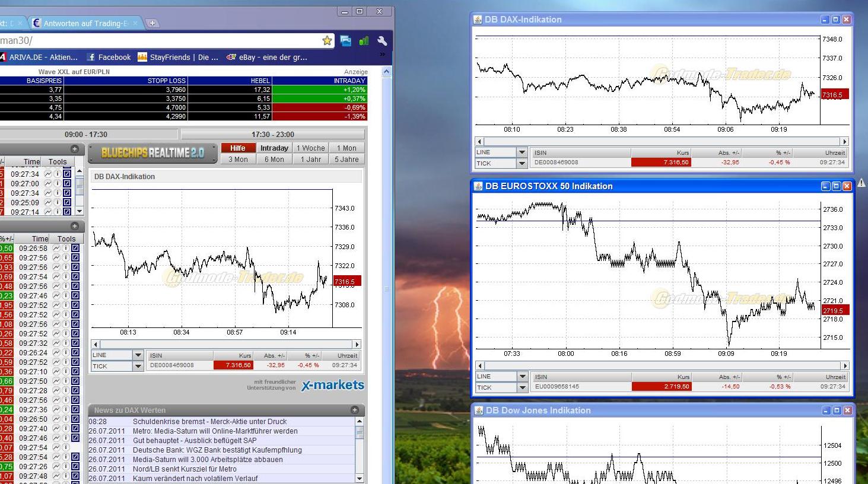868x484 pixels.
Task: Click scroll-right arrow in DB DAX-Indikation window
Action: 844,142
